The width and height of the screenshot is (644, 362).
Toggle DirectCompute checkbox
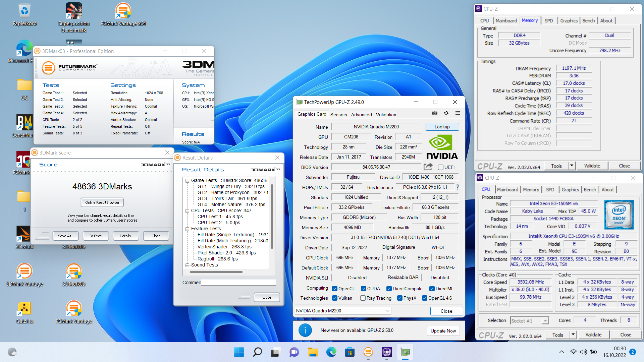[x=389, y=289]
